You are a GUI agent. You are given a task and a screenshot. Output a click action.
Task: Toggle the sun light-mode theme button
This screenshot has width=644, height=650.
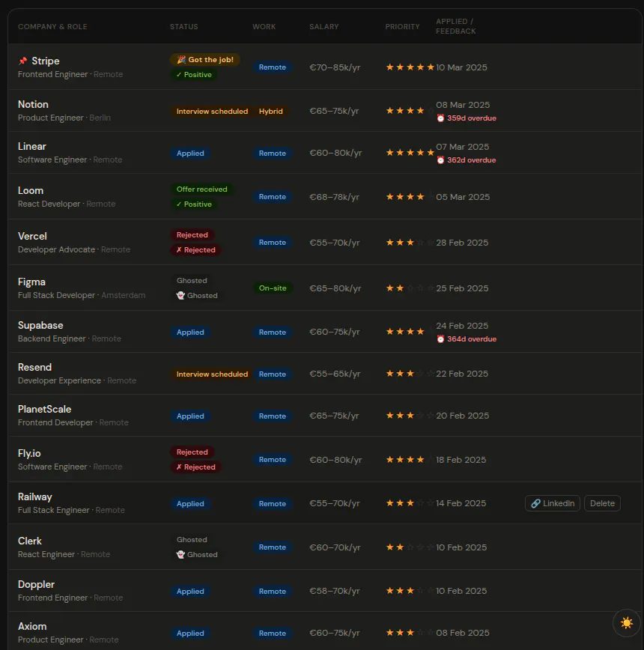click(626, 622)
